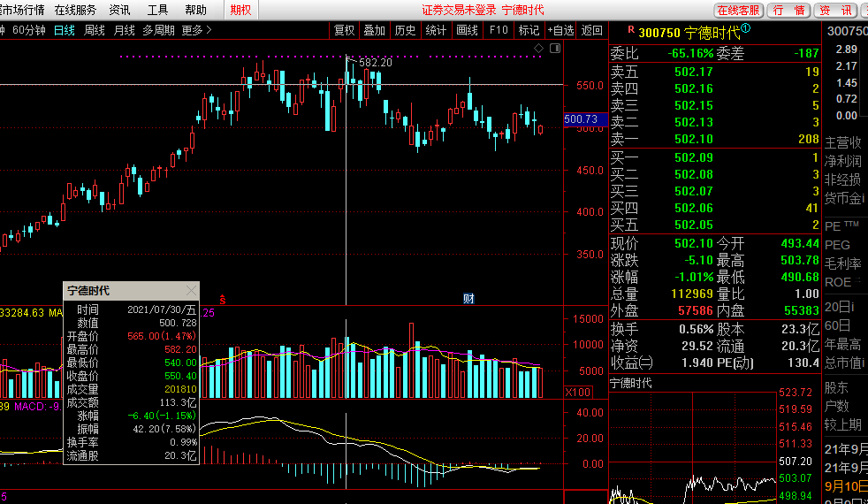Click the 在线客服 button

(x=738, y=11)
